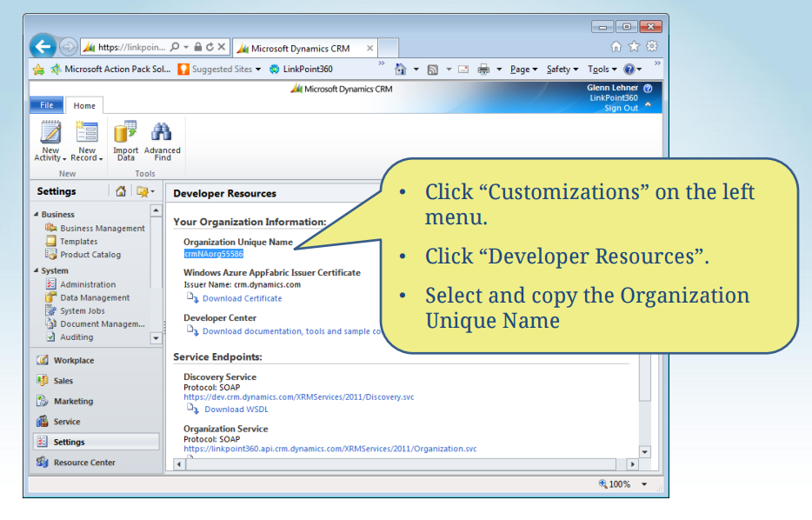Image resolution: width=812 pixels, height=520 pixels.
Task: Click the blue Help icon in command bar
Action: (x=629, y=70)
